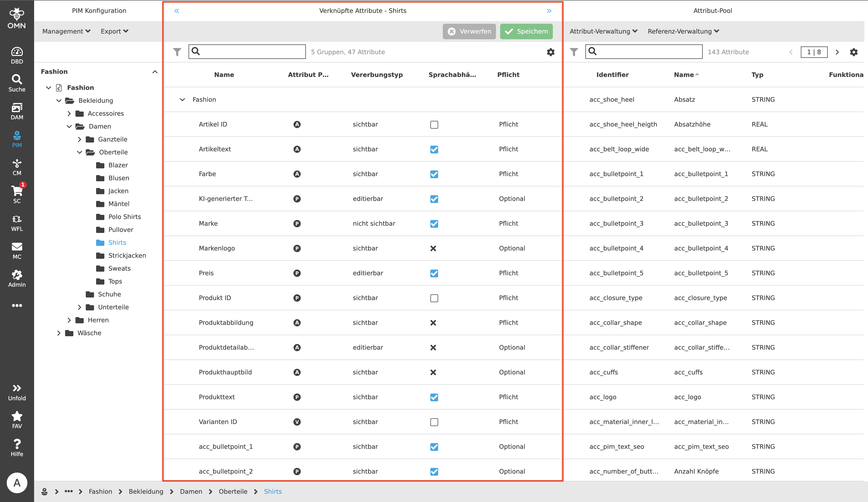The image size is (868, 502).
Task: Open the DAM module in the sidebar
Action: click(x=17, y=111)
